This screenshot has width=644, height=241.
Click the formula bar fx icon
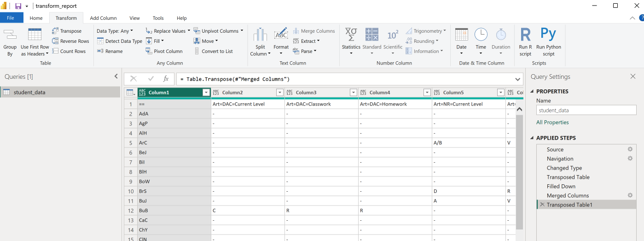tap(166, 79)
